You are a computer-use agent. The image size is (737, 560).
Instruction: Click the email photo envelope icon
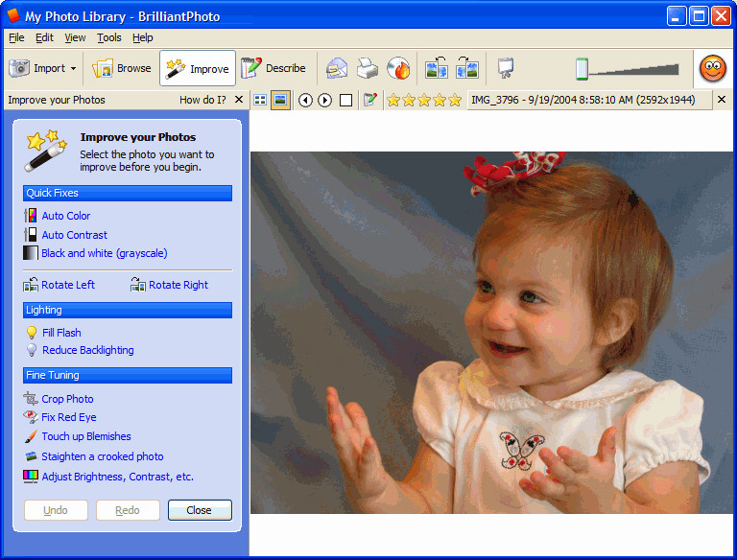click(337, 69)
